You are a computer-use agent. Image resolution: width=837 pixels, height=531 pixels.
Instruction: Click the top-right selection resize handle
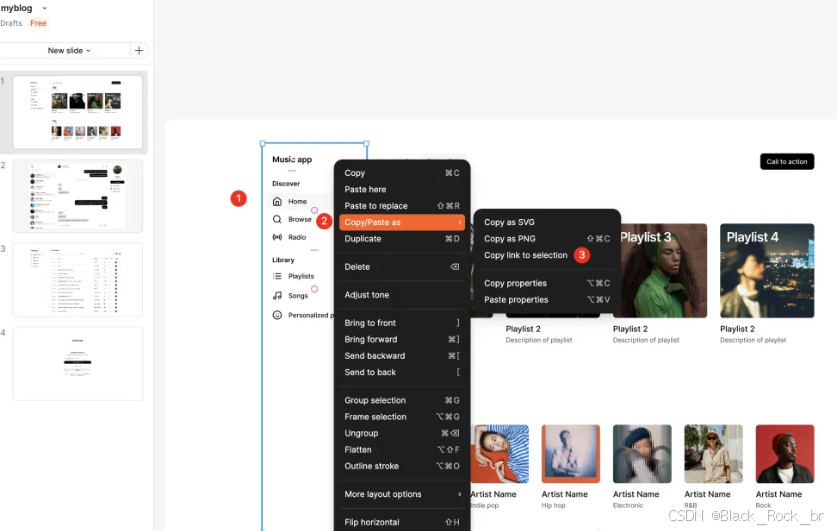point(366,144)
